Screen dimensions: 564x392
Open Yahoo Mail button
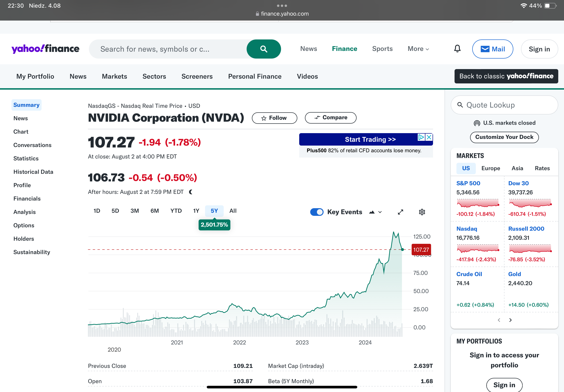tap(493, 49)
